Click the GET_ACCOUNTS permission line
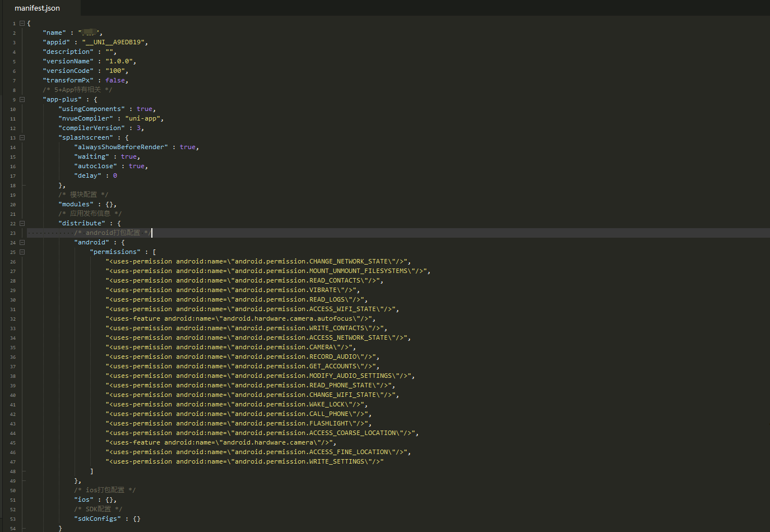Image resolution: width=770 pixels, height=532 pixels. tap(243, 366)
